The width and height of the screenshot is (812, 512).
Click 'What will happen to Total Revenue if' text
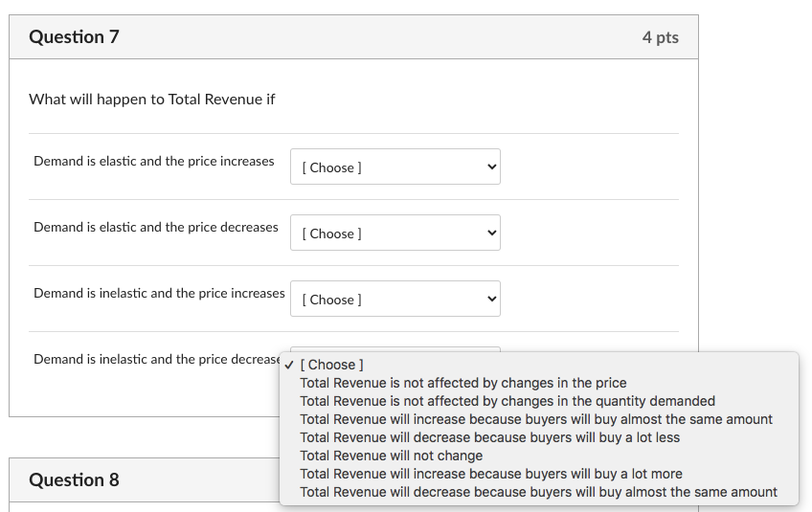point(151,99)
